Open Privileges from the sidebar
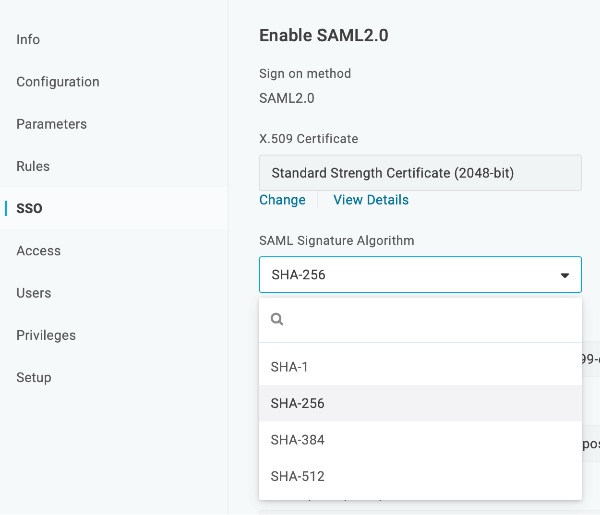The height and width of the screenshot is (515, 600). pos(46,335)
